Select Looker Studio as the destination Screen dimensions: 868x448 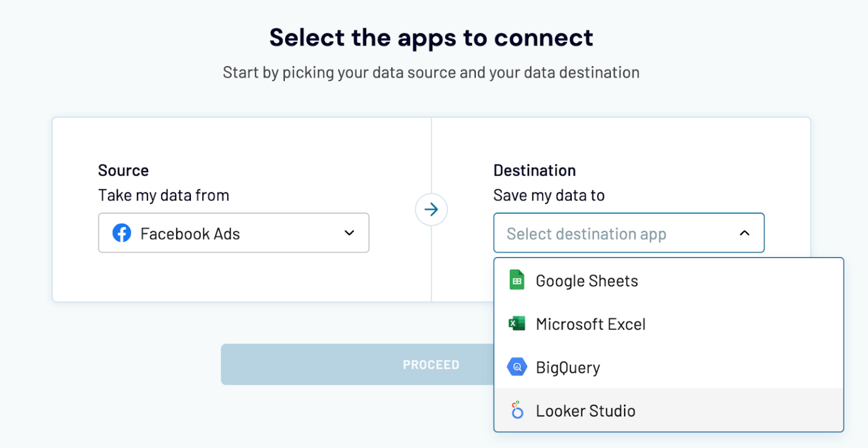(x=585, y=410)
